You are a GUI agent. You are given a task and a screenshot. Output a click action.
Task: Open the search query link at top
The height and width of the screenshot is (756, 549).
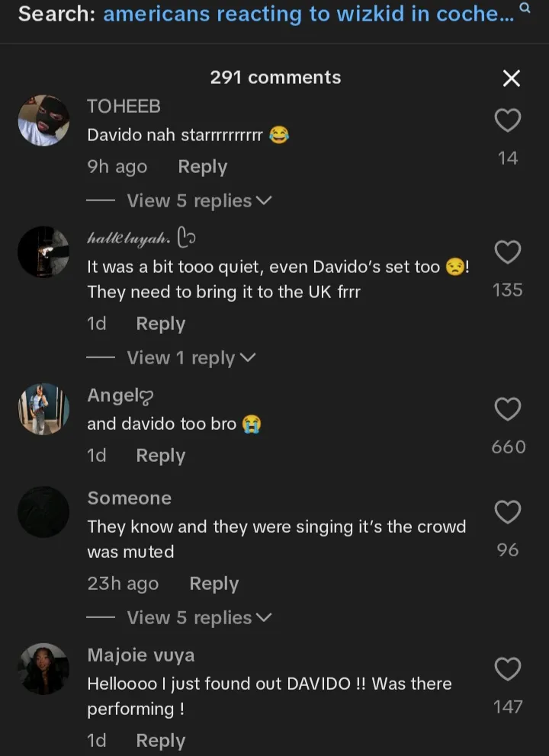[308, 14]
